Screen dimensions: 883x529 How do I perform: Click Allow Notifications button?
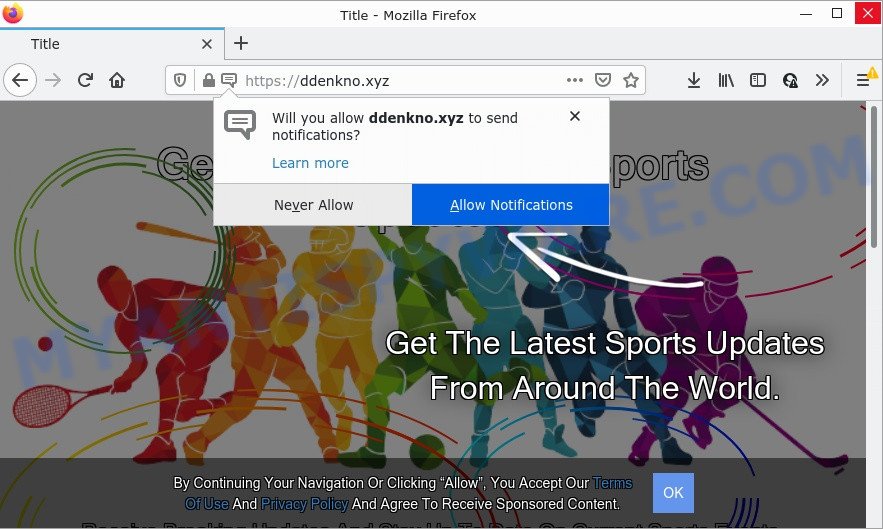click(x=511, y=205)
